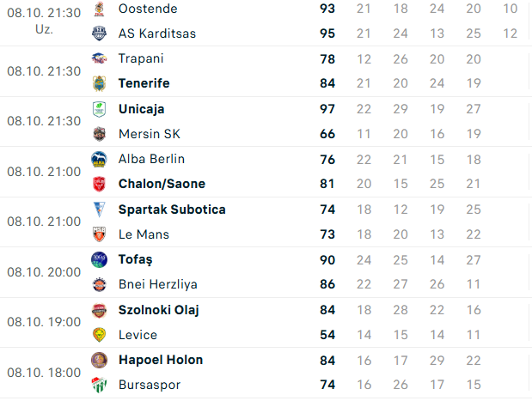
Task: Click the Alba Berlin team logo
Action: pos(100,159)
